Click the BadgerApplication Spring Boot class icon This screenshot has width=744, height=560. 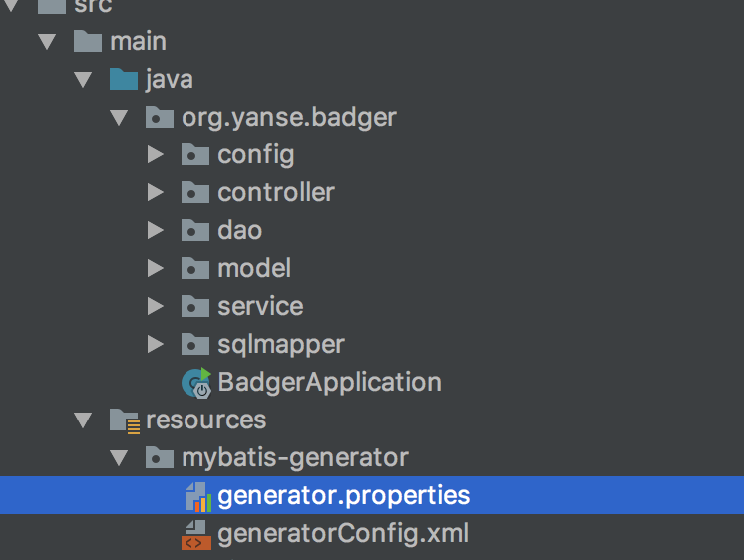(195, 382)
